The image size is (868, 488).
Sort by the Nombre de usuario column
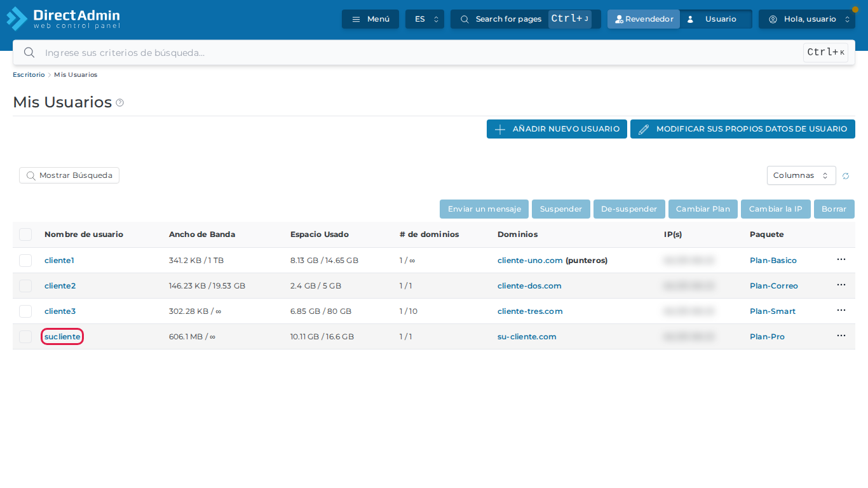tap(84, 234)
